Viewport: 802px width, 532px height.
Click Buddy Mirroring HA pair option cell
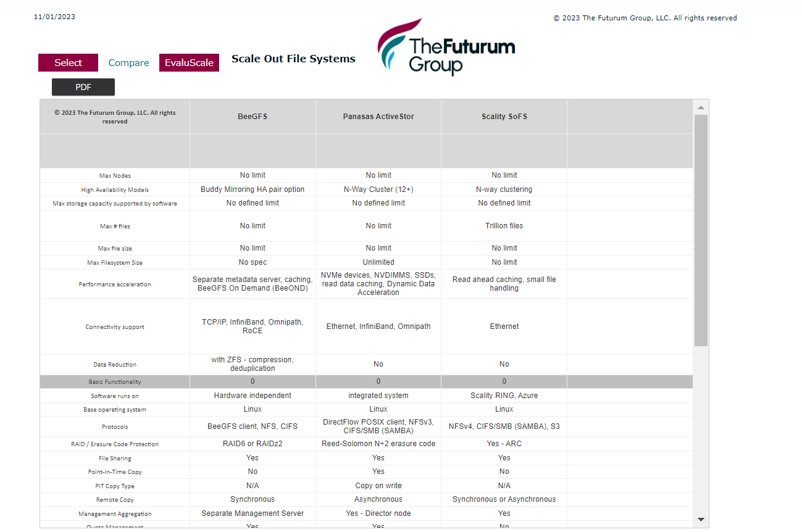tap(253, 189)
